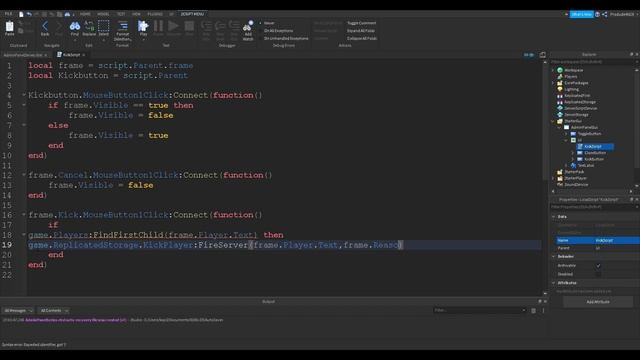Click the Add Watch icon
The height and width of the screenshot is (360, 640).
click(x=248, y=27)
